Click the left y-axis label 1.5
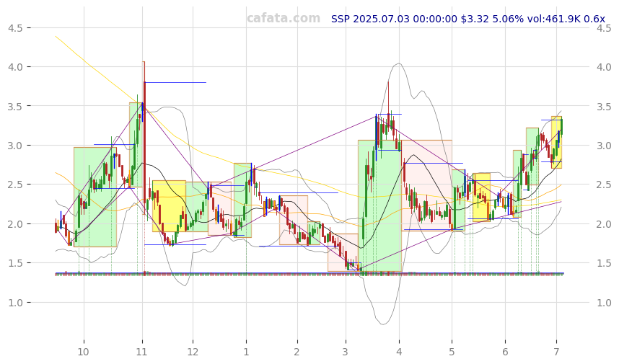Screen dimensions: 619x364 point(14,263)
